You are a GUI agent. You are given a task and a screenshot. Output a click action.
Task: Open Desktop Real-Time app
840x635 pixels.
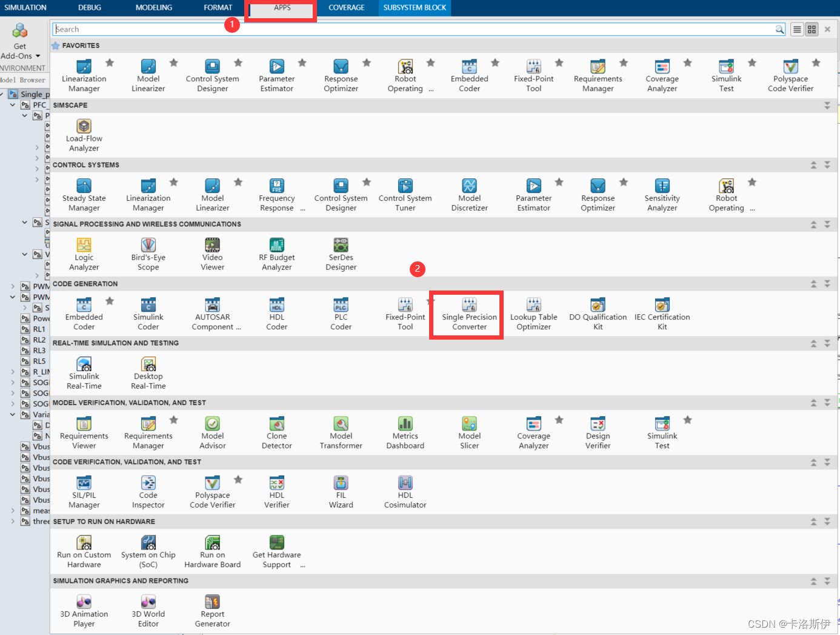pyautogui.click(x=148, y=374)
